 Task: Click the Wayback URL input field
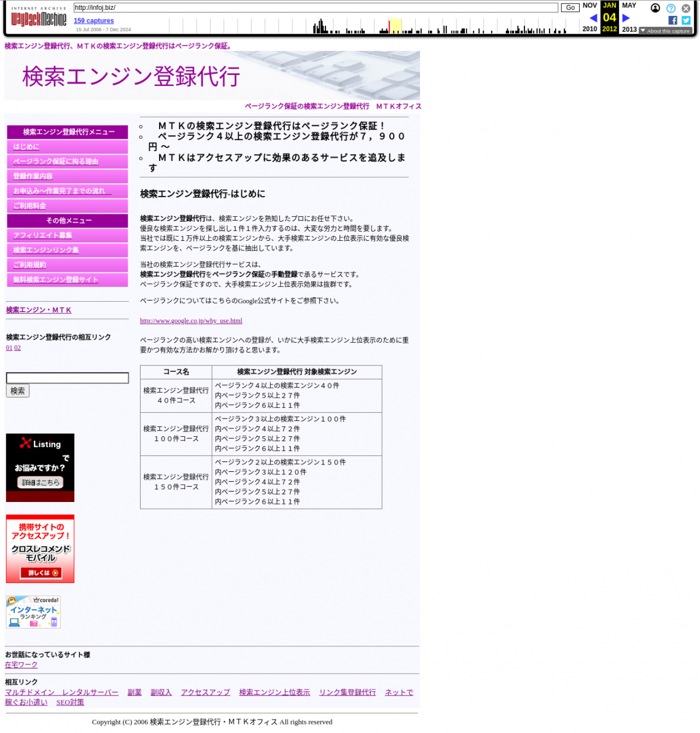316,7
